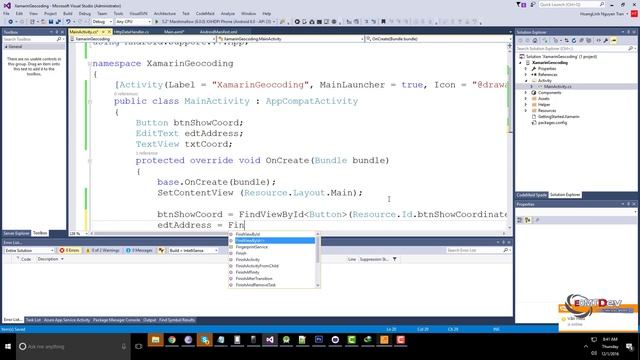
Task: Click highlighted Preview Selected Items icon
Action: pos(614,40)
